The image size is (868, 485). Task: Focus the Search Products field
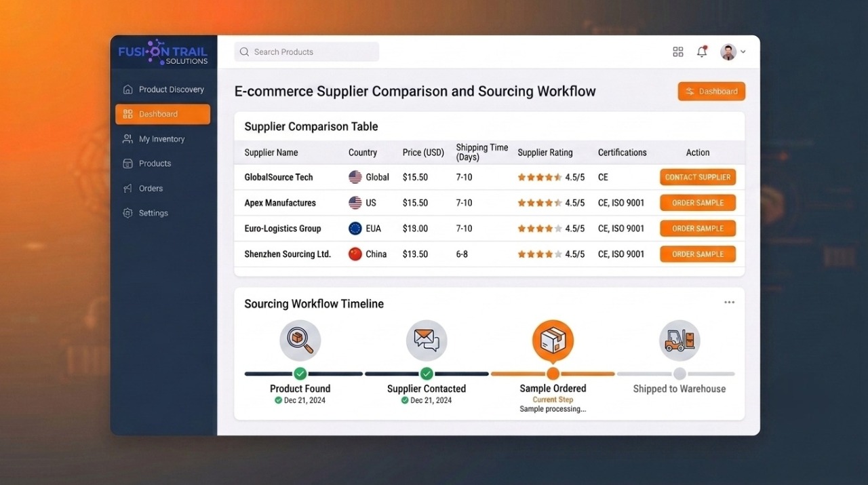point(307,52)
